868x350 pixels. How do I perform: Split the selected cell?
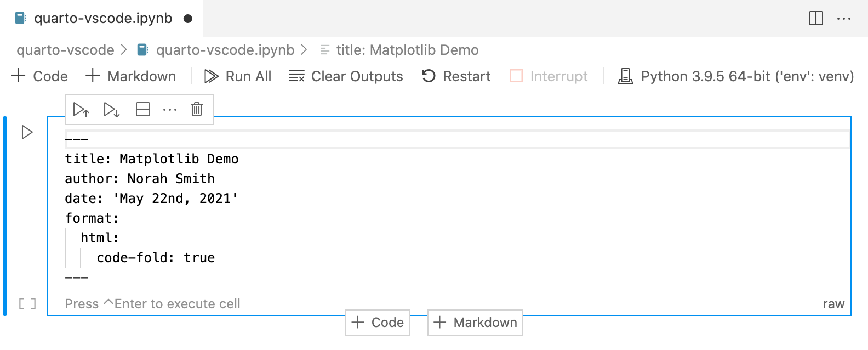click(142, 109)
